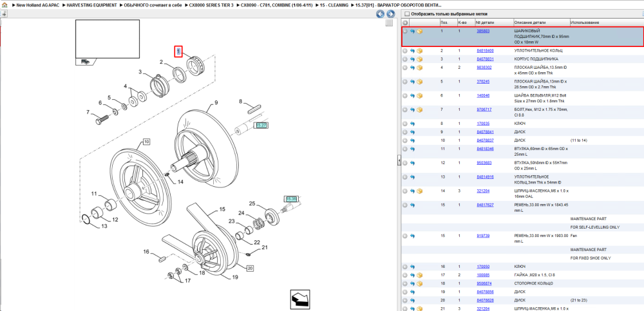
Task: Click blue arrow icon for part 170035
Action: 412,124
